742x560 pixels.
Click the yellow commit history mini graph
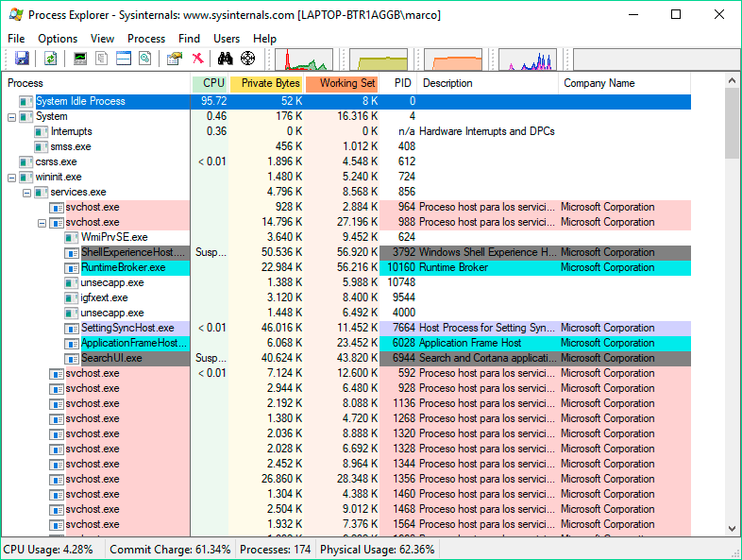379,59
